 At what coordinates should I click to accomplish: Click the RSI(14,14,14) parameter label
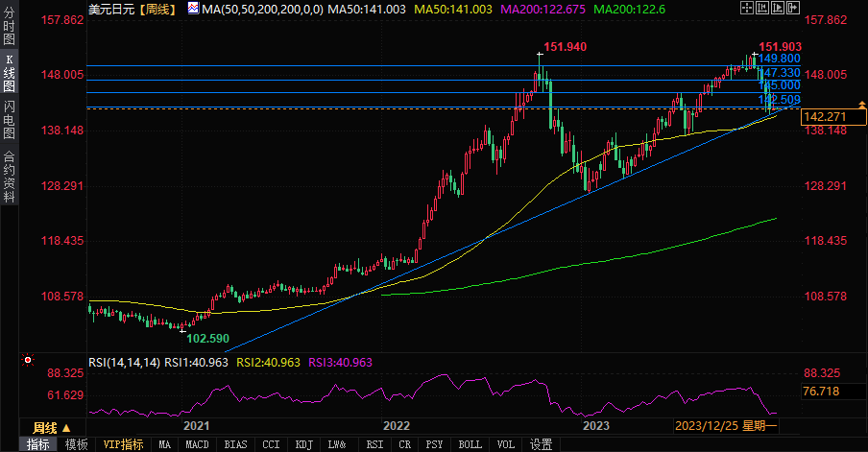[x=124, y=362]
